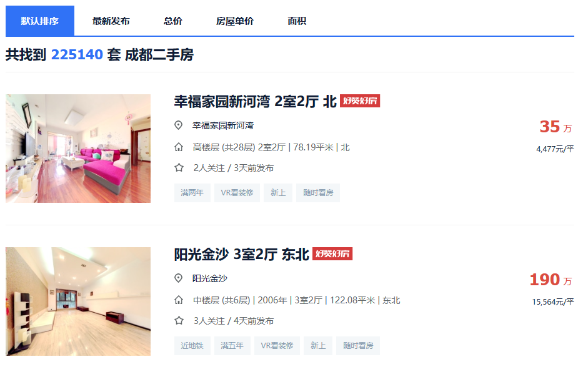This screenshot has height=377, width=588.
Task: Click the star icon beside 2人关注
Action: tap(179, 167)
